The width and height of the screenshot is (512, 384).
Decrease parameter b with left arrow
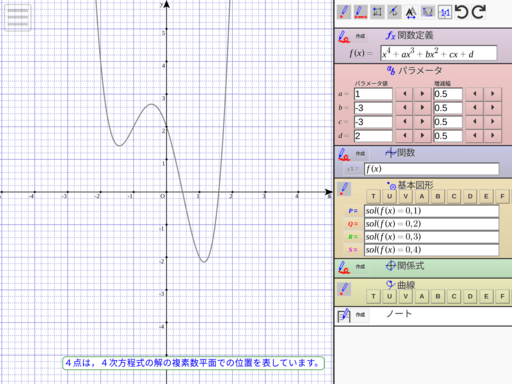(404, 108)
